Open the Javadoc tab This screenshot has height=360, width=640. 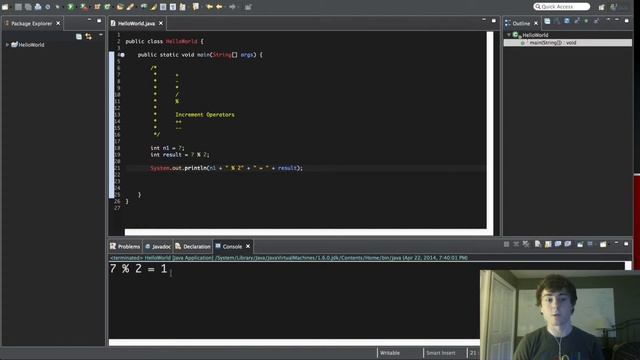click(158, 247)
